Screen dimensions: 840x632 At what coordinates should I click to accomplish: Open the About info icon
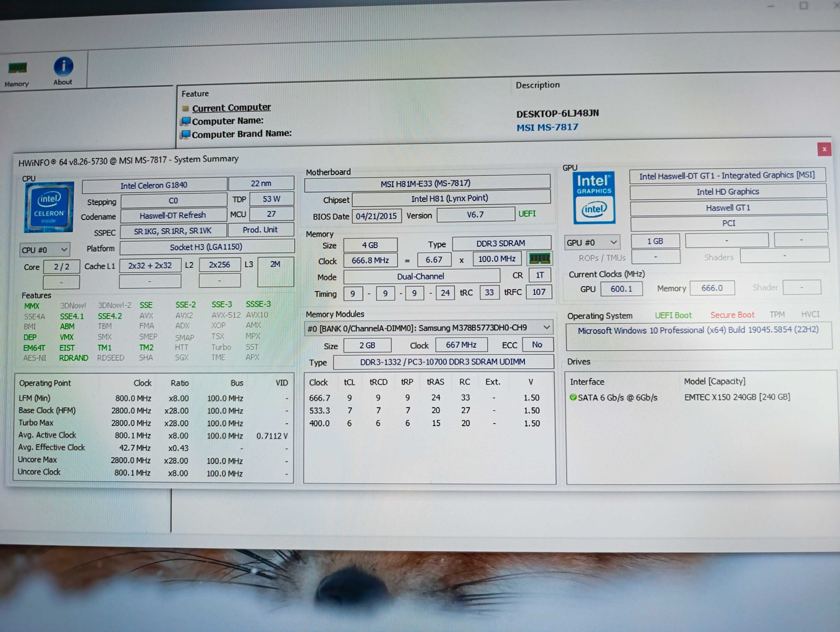tap(63, 71)
